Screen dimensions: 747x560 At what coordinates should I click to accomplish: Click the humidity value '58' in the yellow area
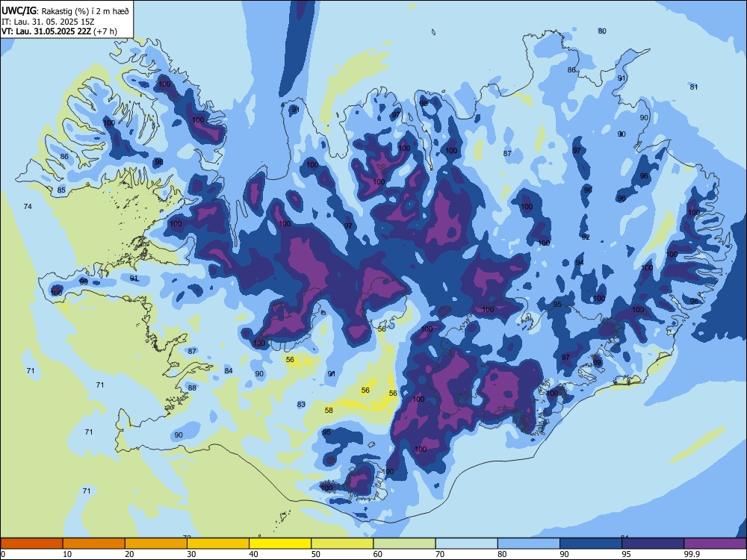point(329,410)
